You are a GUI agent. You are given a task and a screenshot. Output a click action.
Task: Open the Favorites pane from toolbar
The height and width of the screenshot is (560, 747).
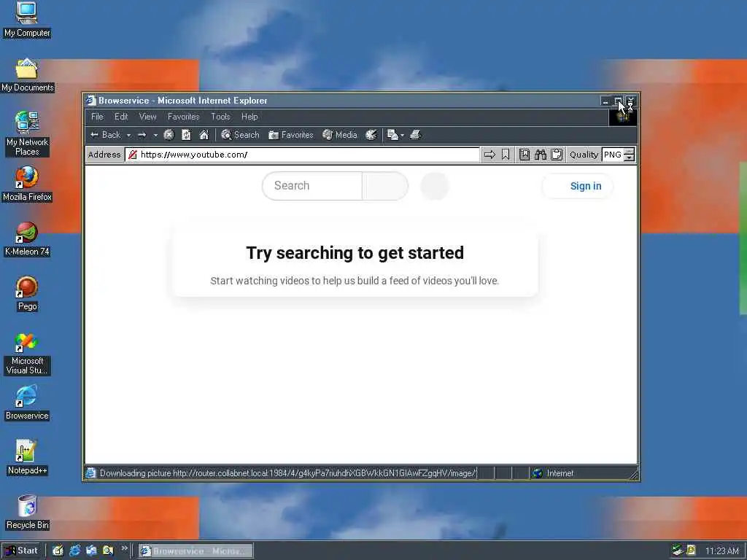[290, 135]
